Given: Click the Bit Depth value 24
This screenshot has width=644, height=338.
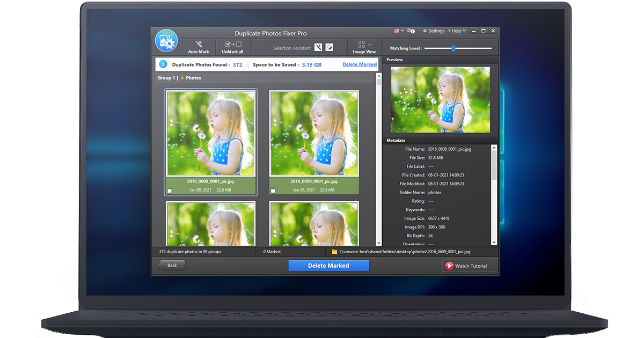Looking at the screenshot, I should point(430,236).
